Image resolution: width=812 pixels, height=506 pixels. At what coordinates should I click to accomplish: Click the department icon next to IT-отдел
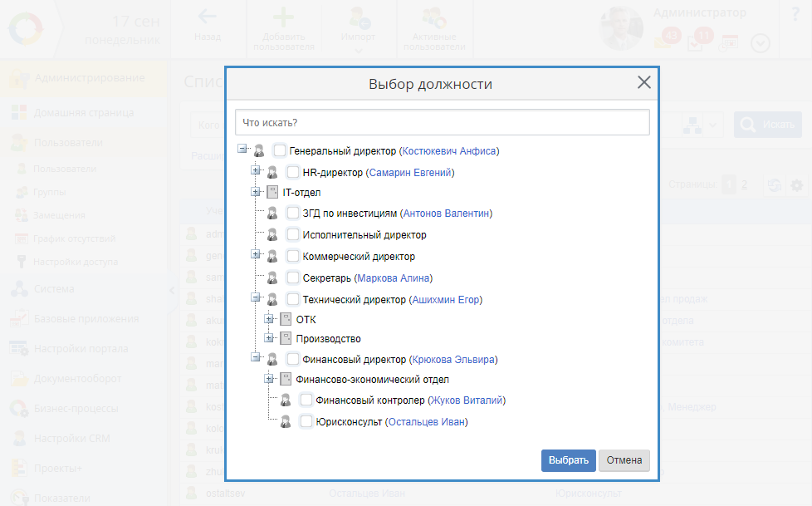click(x=272, y=193)
